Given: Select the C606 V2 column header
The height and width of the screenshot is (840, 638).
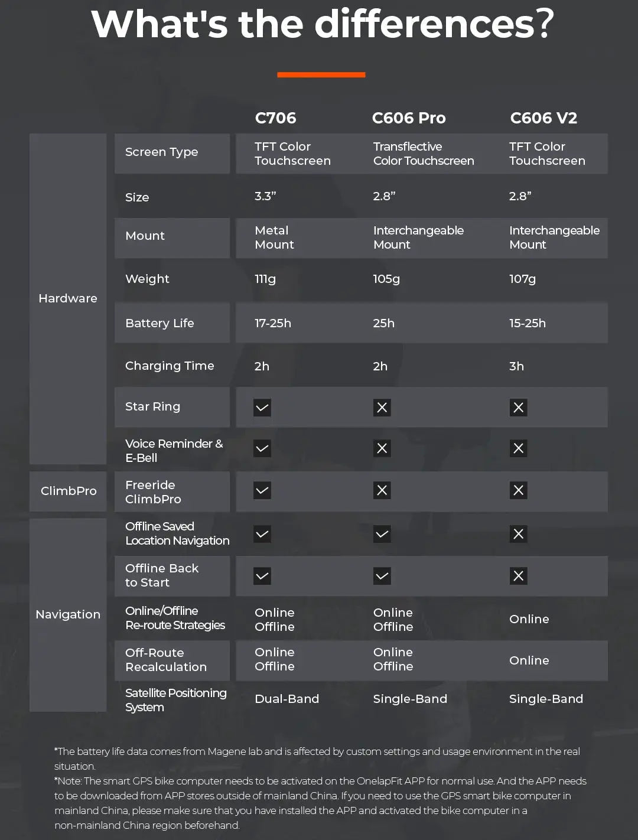Looking at the screenshot, I should (x=543, y=118).
